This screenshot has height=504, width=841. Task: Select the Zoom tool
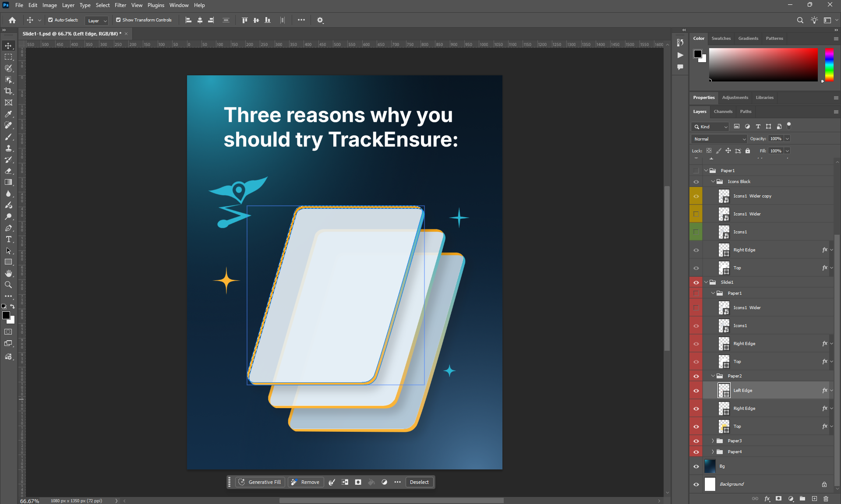8,285
